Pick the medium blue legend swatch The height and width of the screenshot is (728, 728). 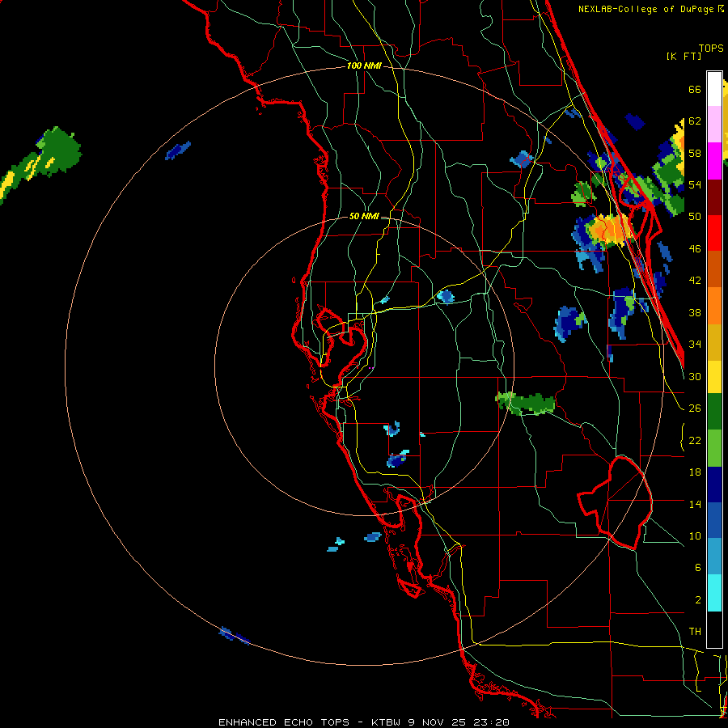click(714, 521)
